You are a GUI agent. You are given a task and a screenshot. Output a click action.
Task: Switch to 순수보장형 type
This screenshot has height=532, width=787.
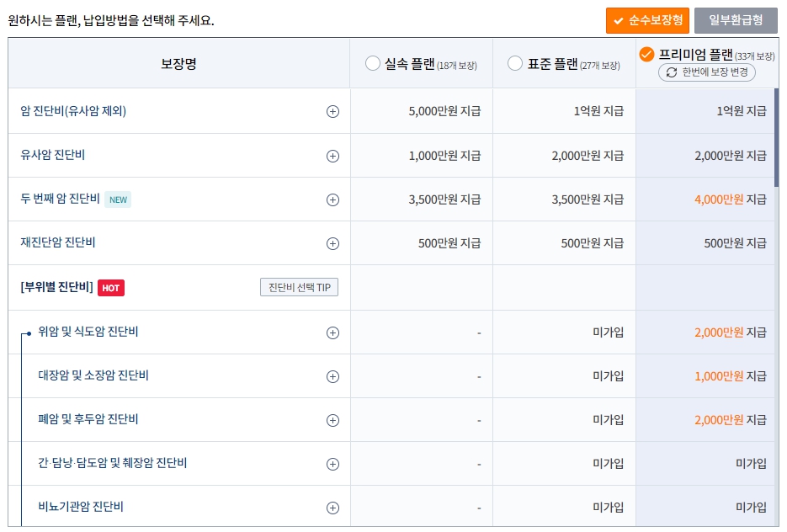click(x=647, y=20)
